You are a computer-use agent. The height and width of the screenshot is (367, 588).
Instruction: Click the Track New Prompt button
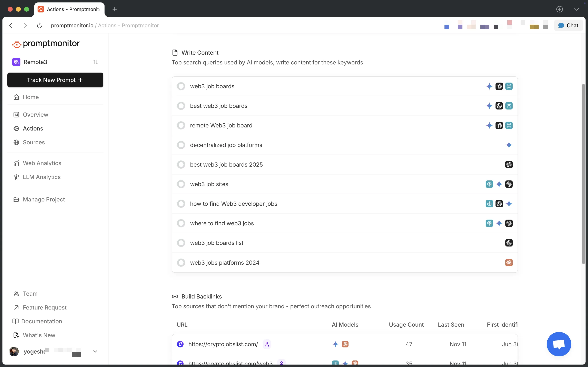55,80
